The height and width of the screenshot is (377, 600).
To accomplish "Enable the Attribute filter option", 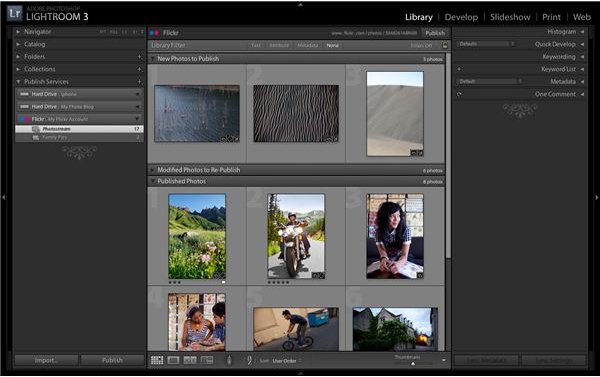I will pyautogui.click(x=279, y=45).
